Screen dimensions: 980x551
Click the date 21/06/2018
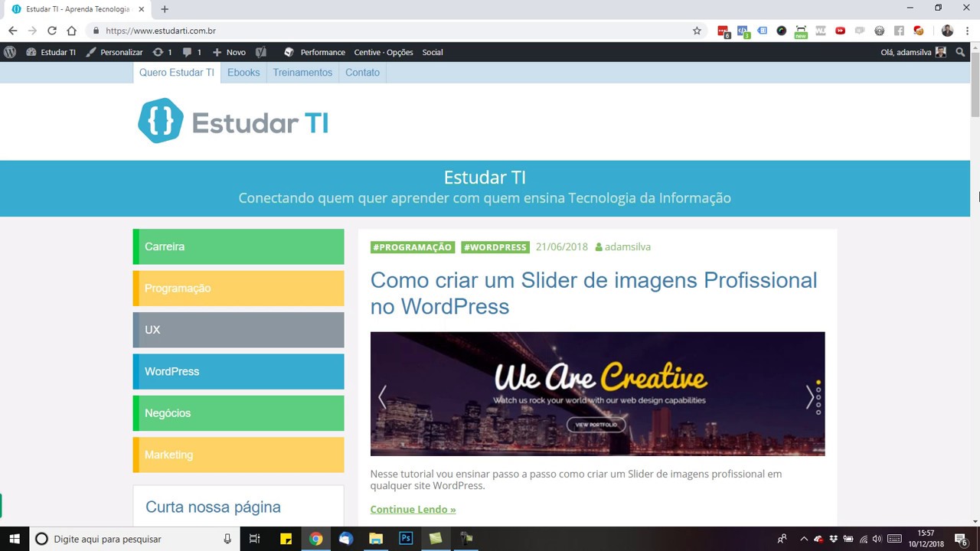tap(562, 246)
